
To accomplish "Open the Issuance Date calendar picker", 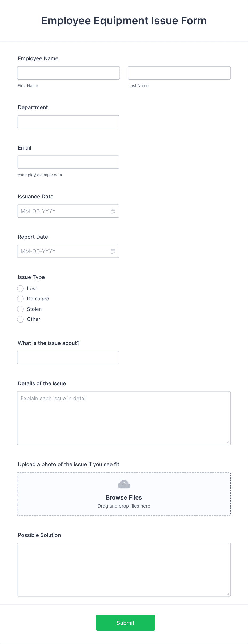I will tap(113, 211).
